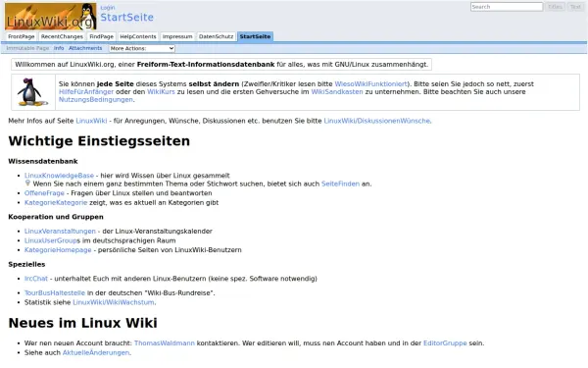The width and height of the screenshot is (588, 368).
Task: Click the lightbulb tip icon before 'Wenn Sie nach'
Action: [27, 183]
